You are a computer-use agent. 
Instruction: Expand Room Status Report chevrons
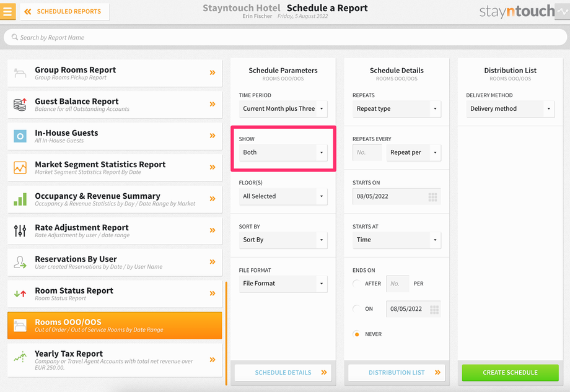click(213, 293)
